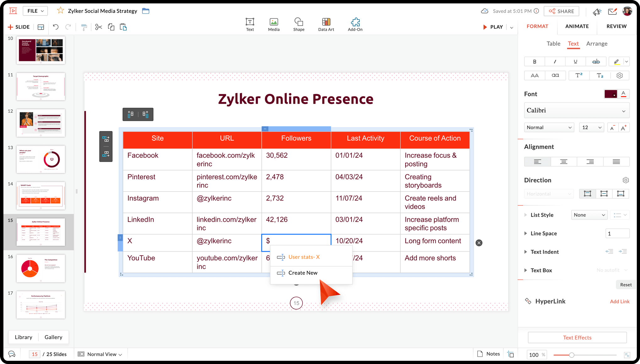Click the announcements megaphone icon
The image size is (640, 364).
point(597,12)
